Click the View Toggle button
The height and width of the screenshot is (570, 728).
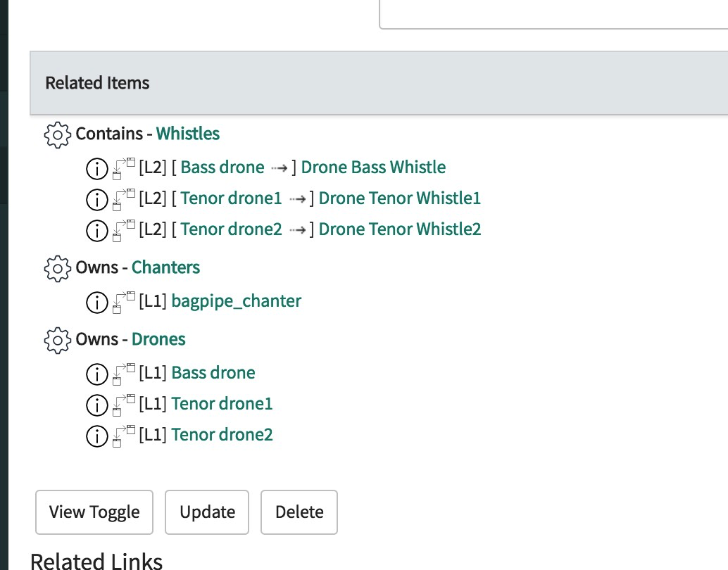click(x=94, y=512)
